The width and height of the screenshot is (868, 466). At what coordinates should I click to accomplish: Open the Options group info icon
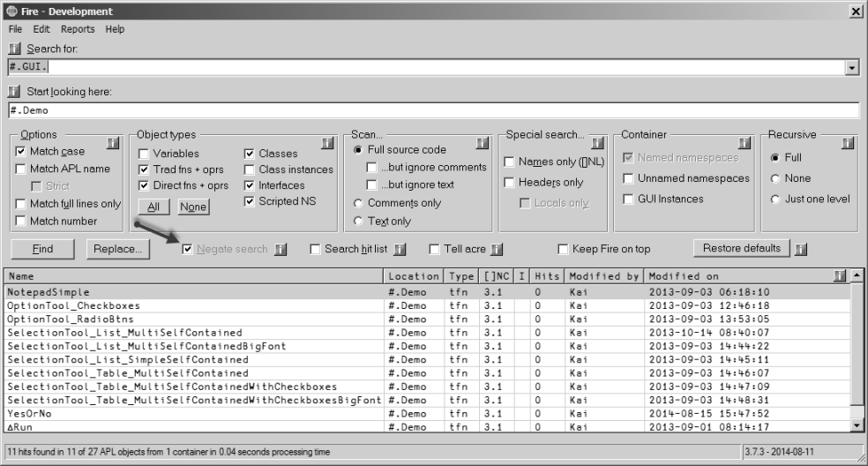113,144
